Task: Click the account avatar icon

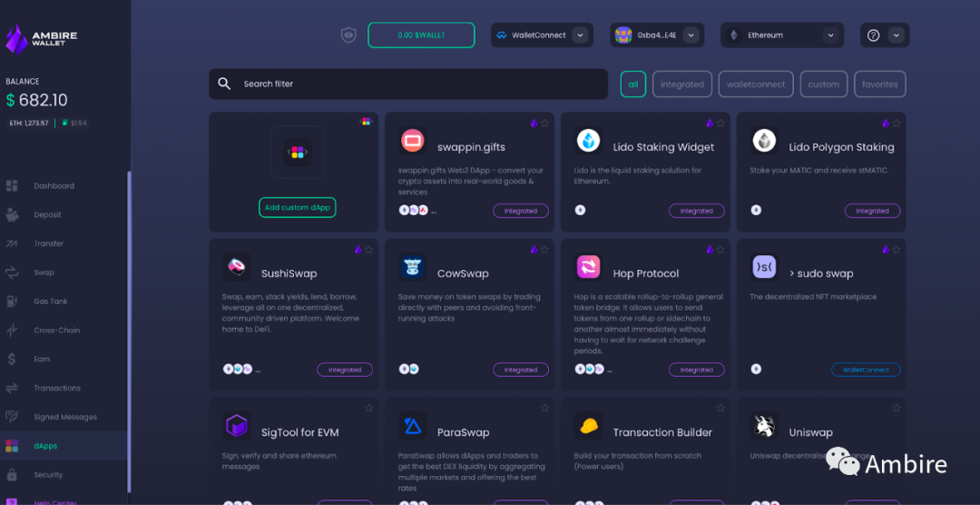Action: (623, 35)
